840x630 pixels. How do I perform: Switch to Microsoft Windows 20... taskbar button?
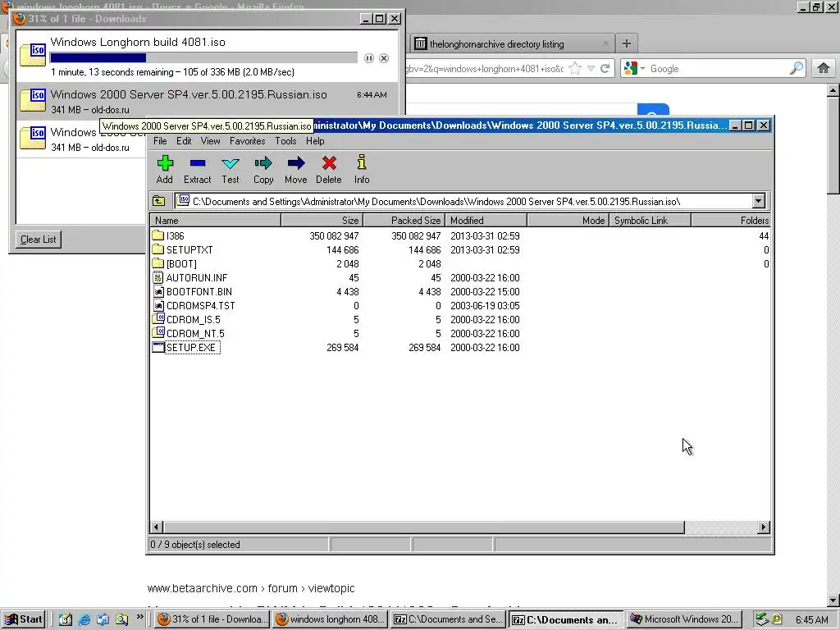pyautogui.click(x=685, y=619)
